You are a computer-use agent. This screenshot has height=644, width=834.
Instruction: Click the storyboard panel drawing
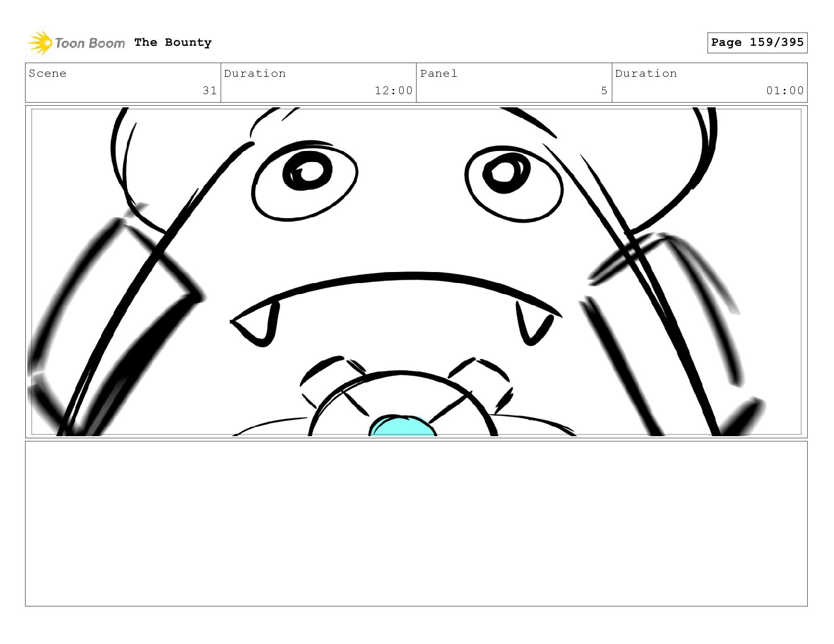pyautogui.click(x=416, y=271)
